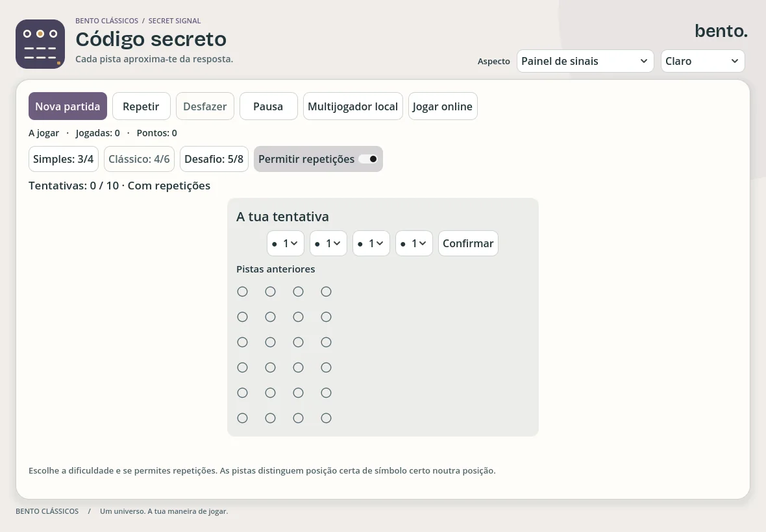Start a Nova partida
Image resolution: width=766 pixels, height=532 pixels.
[x=68, y=106]
